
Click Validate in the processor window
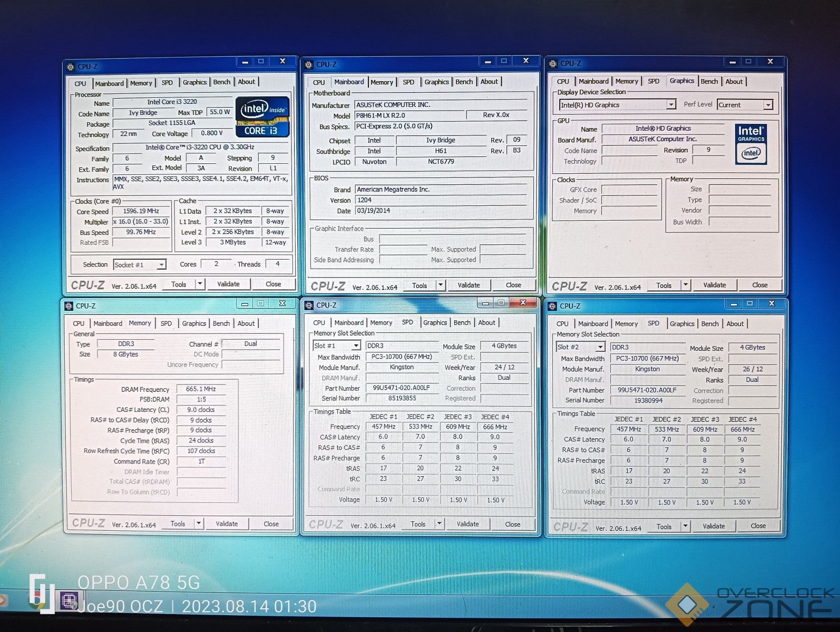(228, 284)
